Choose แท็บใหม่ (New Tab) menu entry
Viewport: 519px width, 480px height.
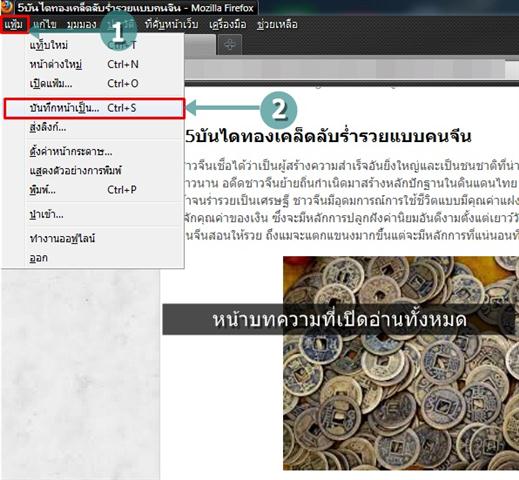click(x=93, y=45)
